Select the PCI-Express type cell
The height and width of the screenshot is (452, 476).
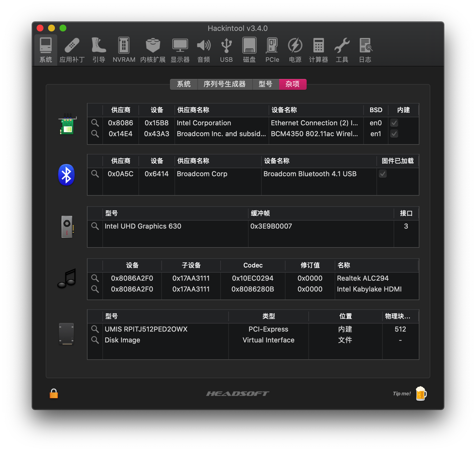269,329
